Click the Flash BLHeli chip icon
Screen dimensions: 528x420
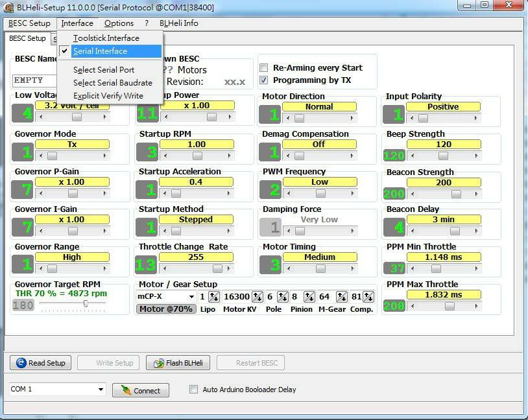(159, 363)
